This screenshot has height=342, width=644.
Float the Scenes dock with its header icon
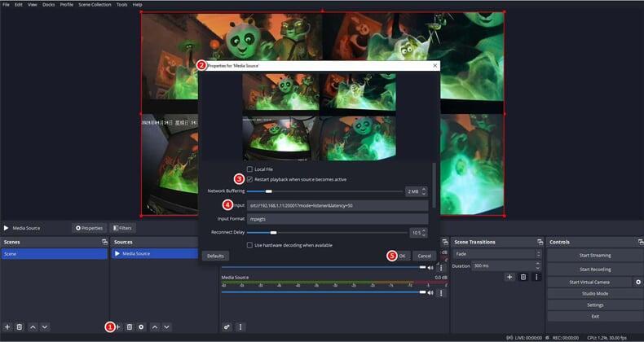coord(104,242)
